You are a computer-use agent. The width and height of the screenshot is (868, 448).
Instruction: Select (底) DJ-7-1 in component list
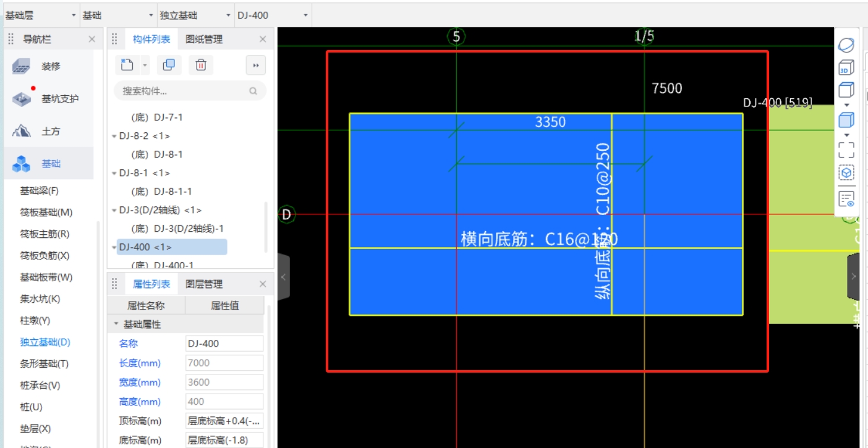pyautogui.click(x=157, y=117)
